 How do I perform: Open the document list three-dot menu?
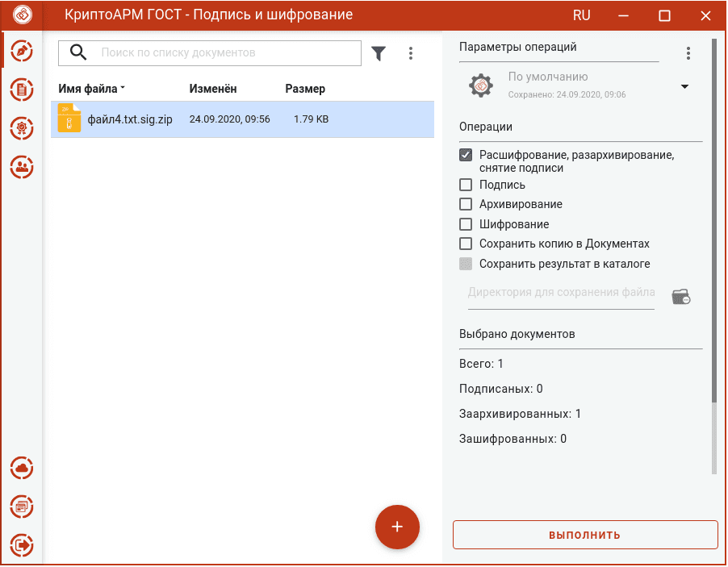tap(411, 53)
